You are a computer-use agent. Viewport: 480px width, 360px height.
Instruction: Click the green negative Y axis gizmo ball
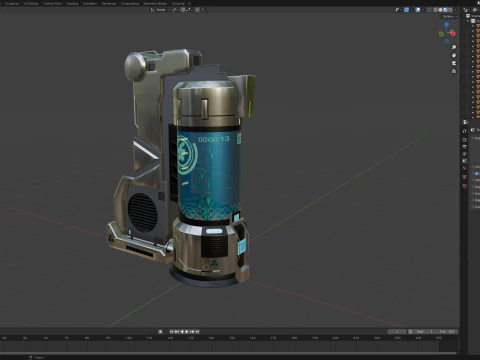pyautogui.click(x=441, y=34)
